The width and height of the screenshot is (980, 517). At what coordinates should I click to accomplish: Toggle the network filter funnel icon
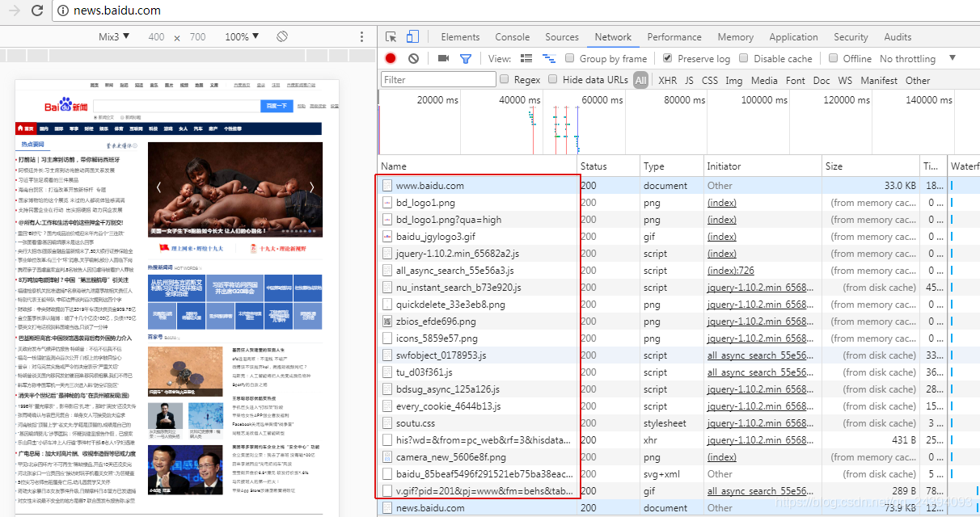[x=466, y=58]
